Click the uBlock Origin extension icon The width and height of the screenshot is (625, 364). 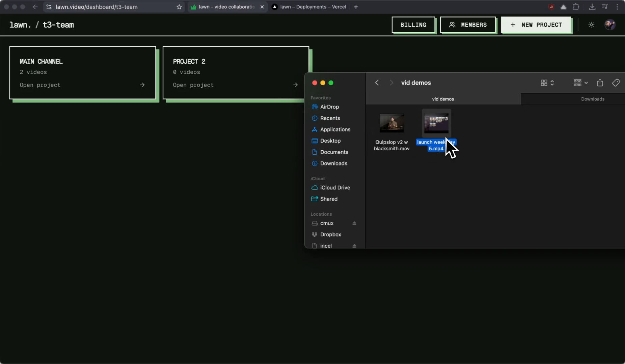pos(551,7)
